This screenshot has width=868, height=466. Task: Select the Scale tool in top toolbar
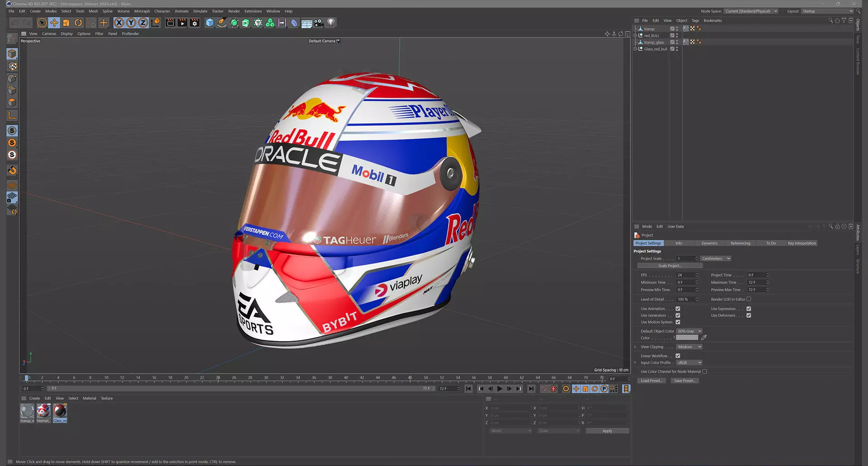66,23
